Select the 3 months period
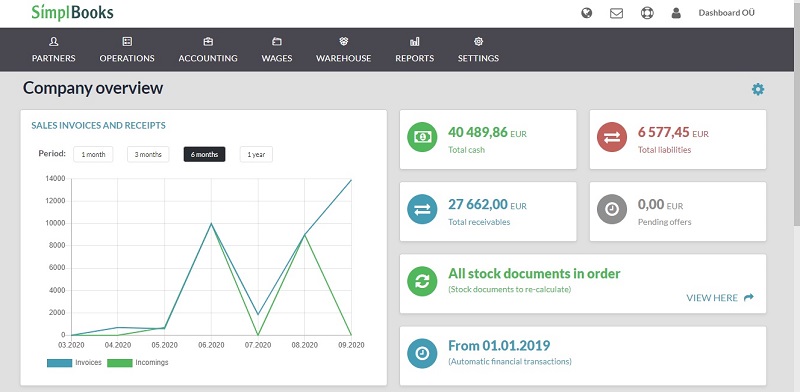 click(x=148, y=154)
